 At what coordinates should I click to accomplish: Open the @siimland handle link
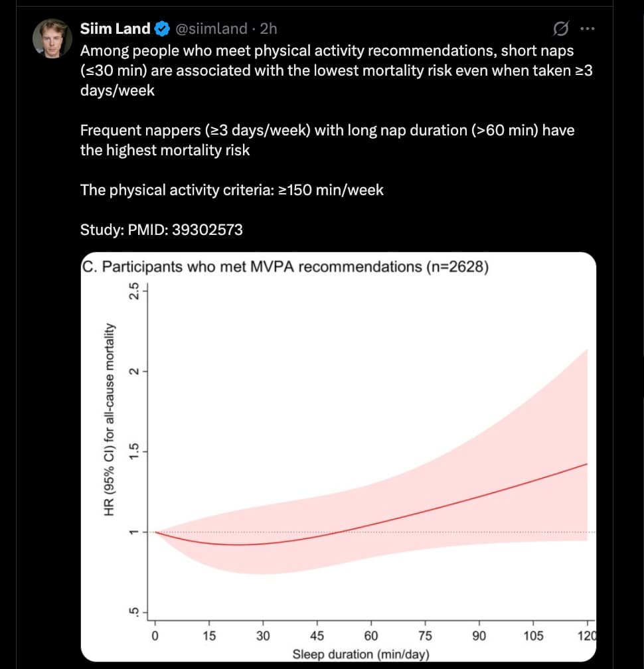212,29
